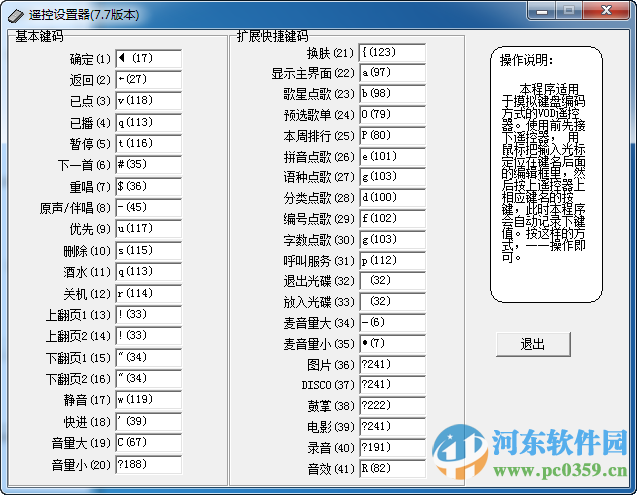The image size is (637, 495).
Task: Select the 暂停 (5) key code box
Action: click(x=149, y=144)
